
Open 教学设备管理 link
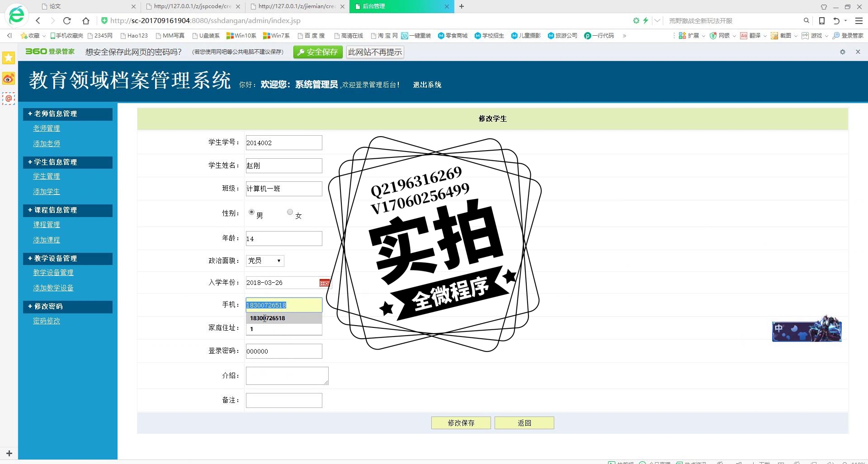[x=53, y=273]
